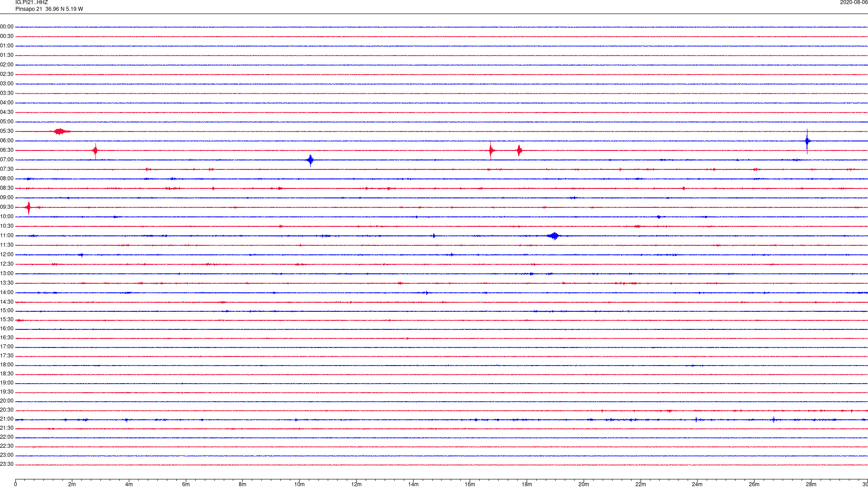This screenshot has width=868, height=488.
Task: Click the red event burst on the 05:30 trace
Action: [x=60, y=131]
